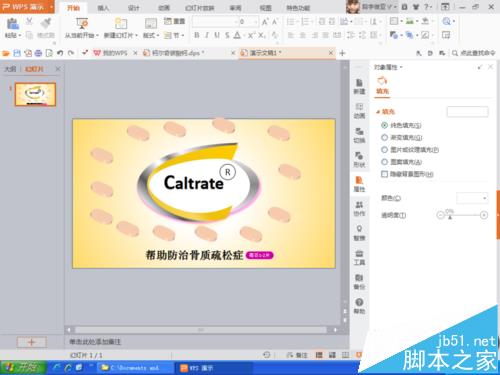Open the Review (审阅) ribbon tab
This screenshot has width=500, height=375.
pos(235,8)
